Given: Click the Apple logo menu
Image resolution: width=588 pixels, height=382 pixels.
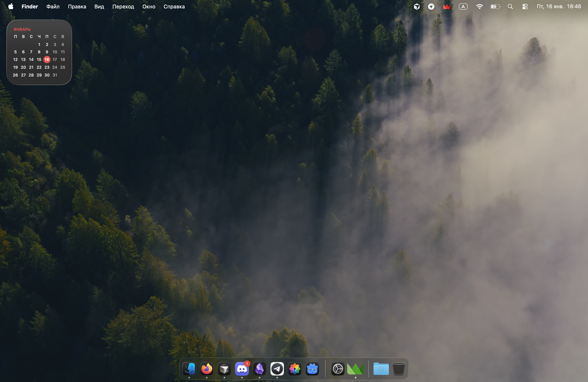Looking at the screenshot, I should pos(11,7).
